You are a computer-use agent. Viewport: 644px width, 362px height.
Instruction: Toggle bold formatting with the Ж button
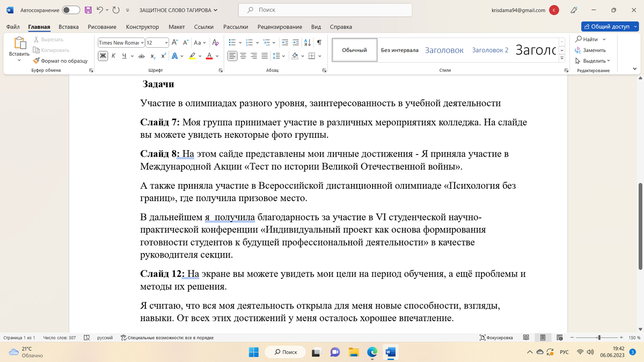click(103, 56)
